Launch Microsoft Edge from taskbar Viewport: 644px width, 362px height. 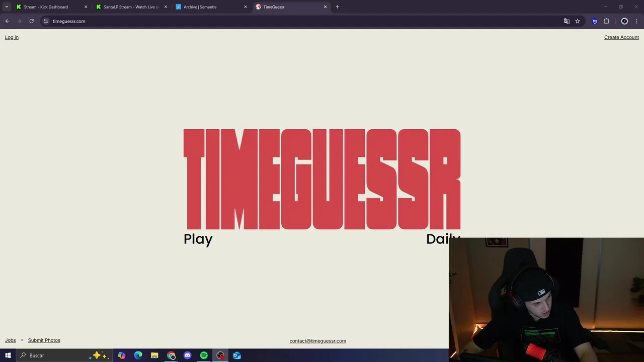[138, 355]
